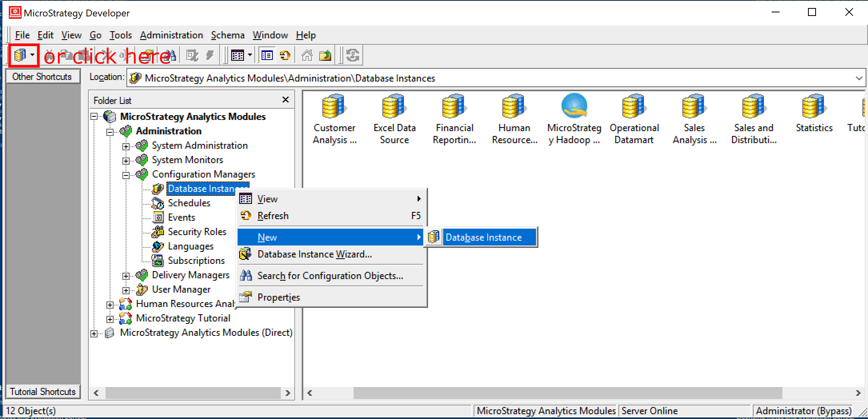Click the Home toolbar icon

[x=307, y=55]
